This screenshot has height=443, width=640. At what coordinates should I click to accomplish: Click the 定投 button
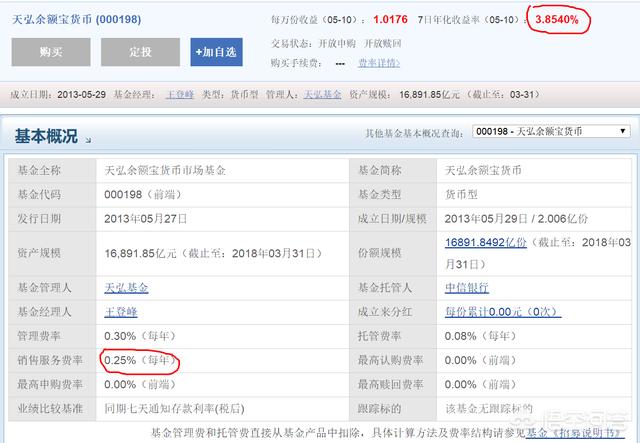click(140, 52)
